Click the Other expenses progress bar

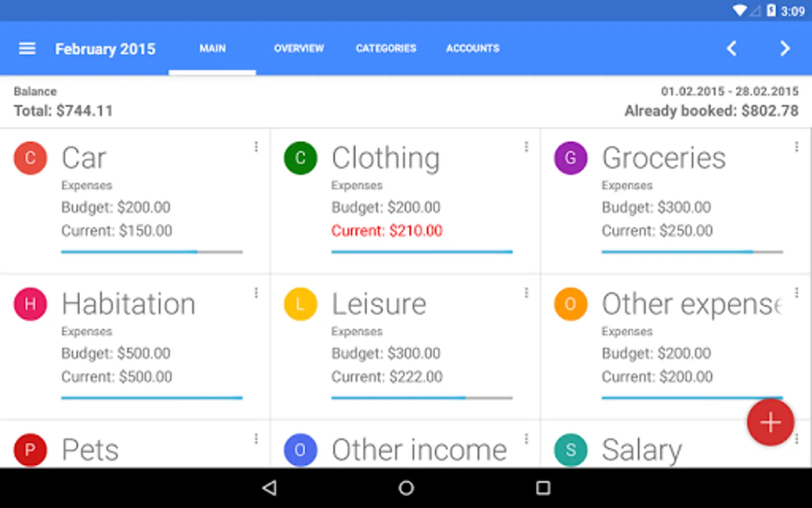[692, 398]
